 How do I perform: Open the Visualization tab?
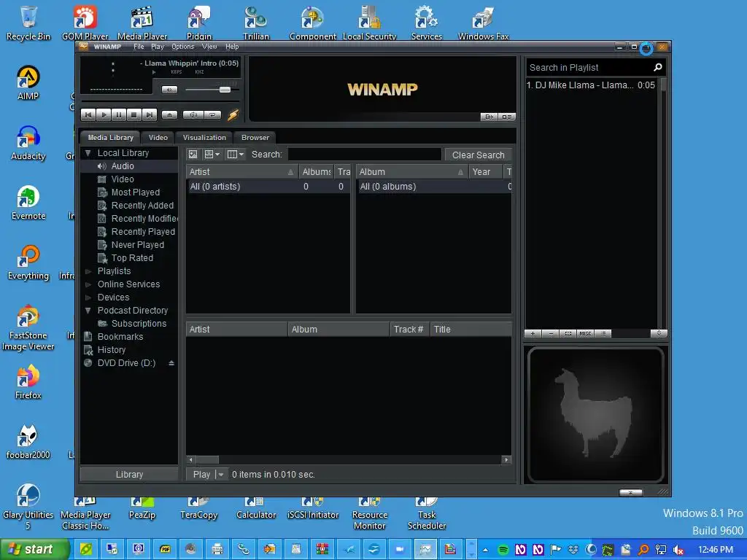point(204,137)
